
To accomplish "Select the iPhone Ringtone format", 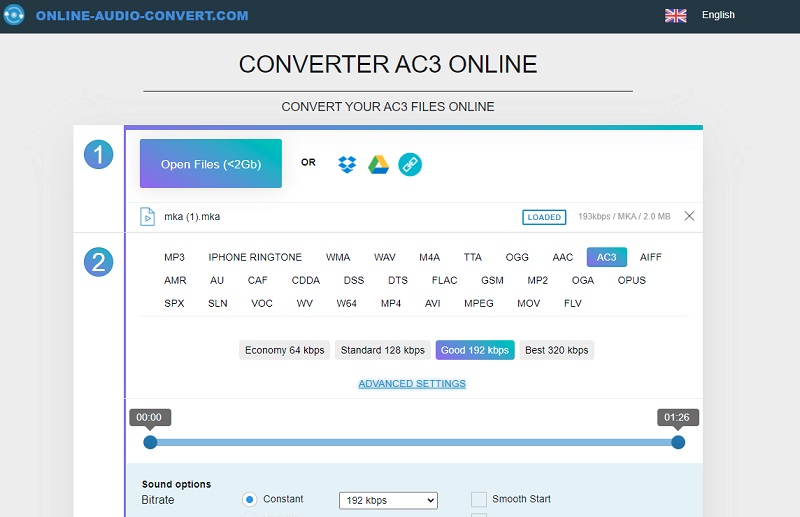I will (x=255, y=257).
